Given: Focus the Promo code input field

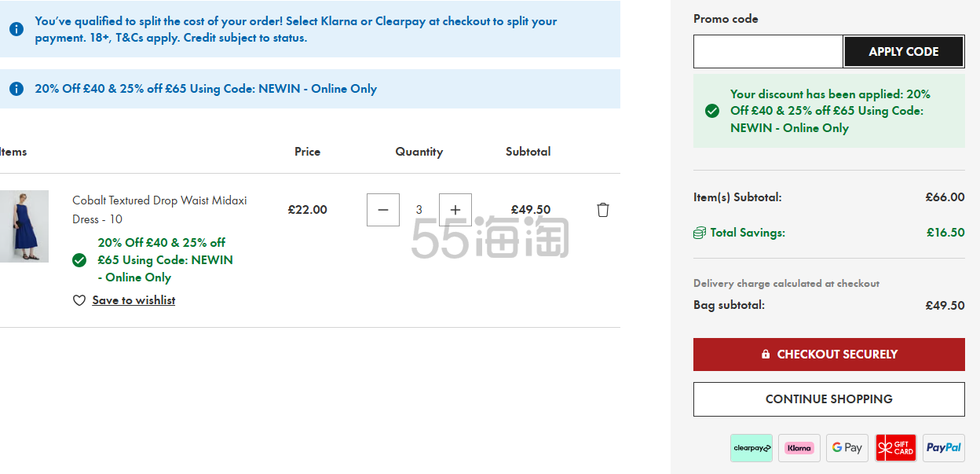Looking at the screenshot, I should [x=768, y=52].
